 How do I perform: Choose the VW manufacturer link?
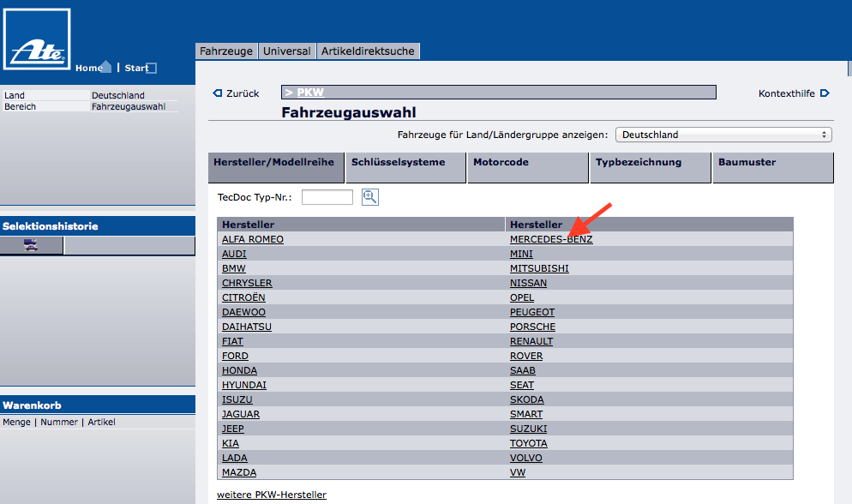[x=518, y=472]
